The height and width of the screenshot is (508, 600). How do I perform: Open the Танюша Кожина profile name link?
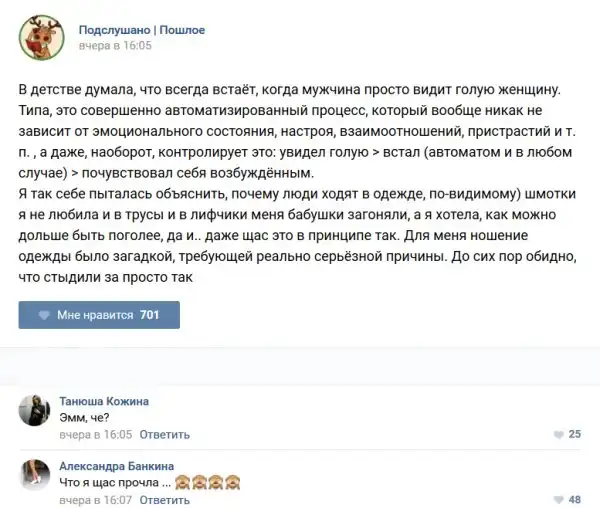point(104,401)
